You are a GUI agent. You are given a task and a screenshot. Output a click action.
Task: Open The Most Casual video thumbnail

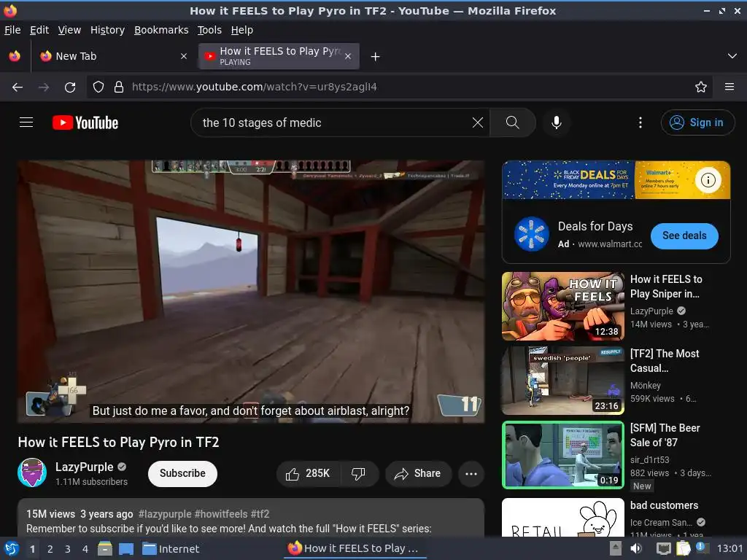pyautogui.click(x=562, y=381)
